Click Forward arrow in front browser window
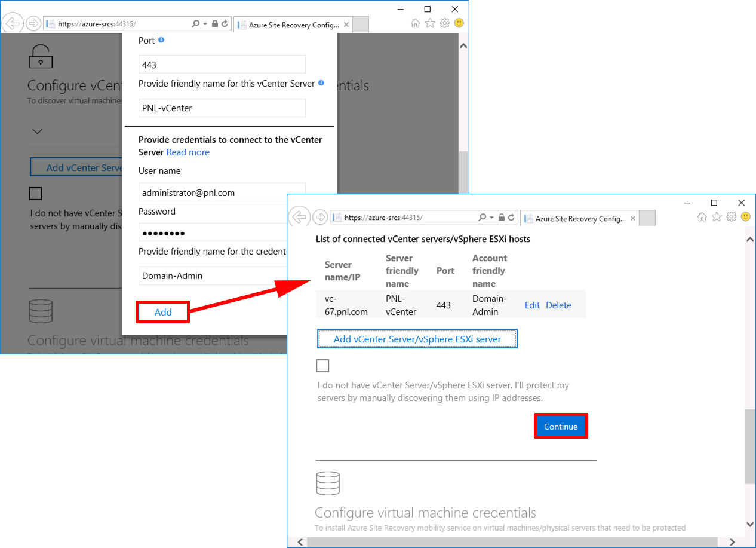Screen dimensions: 756x548 click(x=321, y=218)
